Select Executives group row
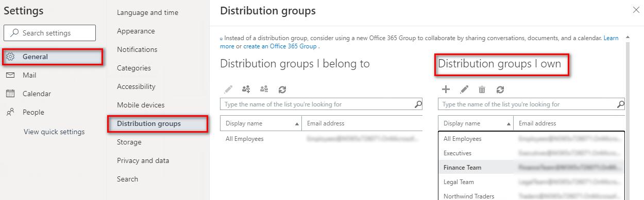The width and height of the screenshot is (644, 200). pyautogui.click(x=531, y=153)
